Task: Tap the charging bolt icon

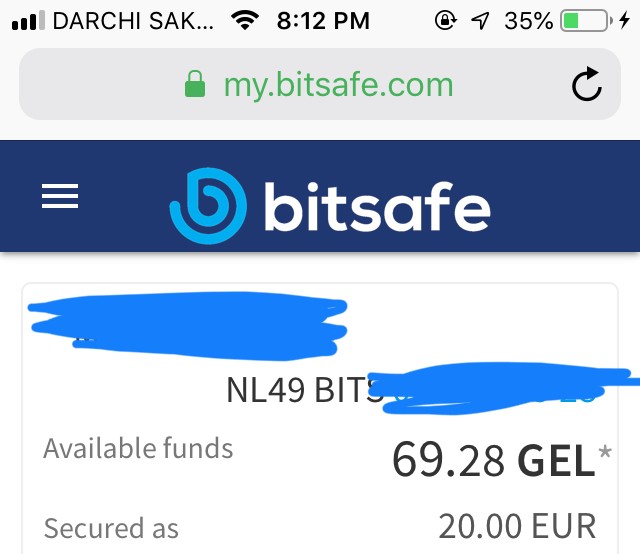Action: (x=624, y=20)
